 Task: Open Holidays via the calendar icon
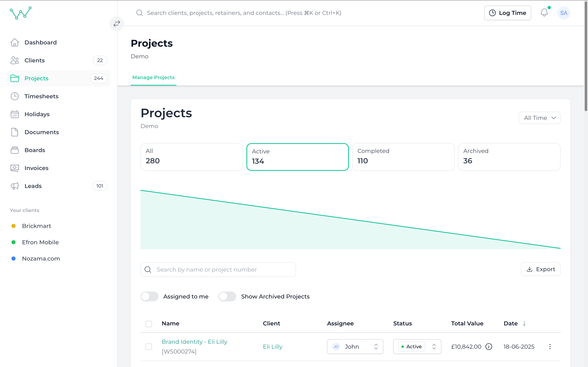point(15,114)
